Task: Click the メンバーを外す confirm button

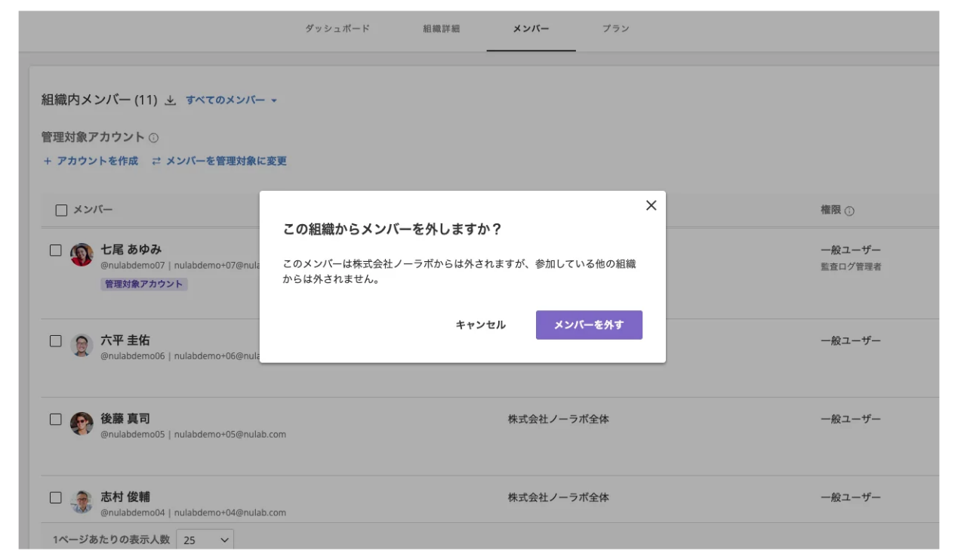Action: (x=589, y=325)
